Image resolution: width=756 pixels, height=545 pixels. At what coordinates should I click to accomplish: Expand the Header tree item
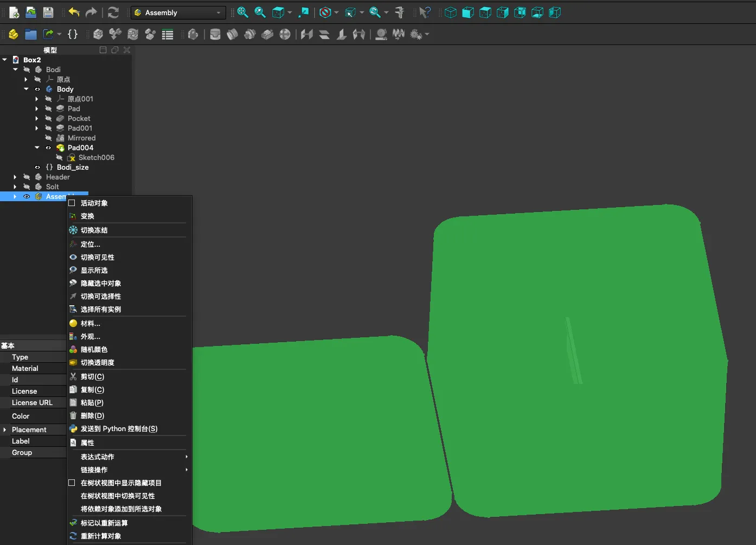[15, 177]
